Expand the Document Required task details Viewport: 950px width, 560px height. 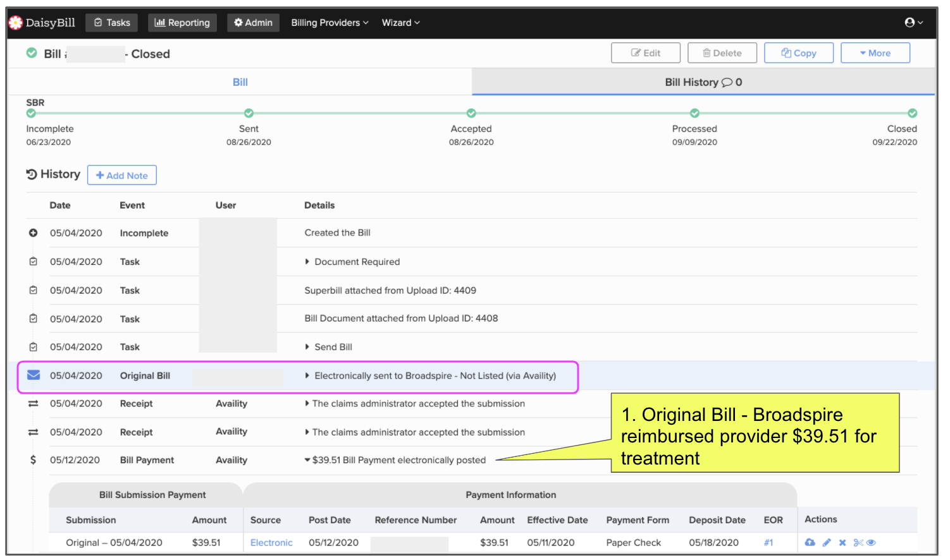pyautogui.click(x=308, y=262)
